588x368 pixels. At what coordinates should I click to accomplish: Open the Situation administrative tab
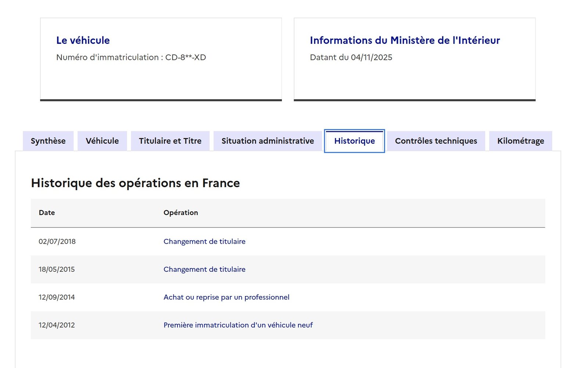pyautogui.click(x=268, y=141)
